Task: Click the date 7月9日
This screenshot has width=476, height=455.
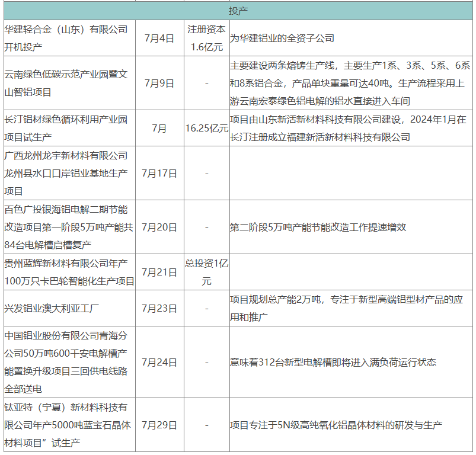Action: click(159, 83)
